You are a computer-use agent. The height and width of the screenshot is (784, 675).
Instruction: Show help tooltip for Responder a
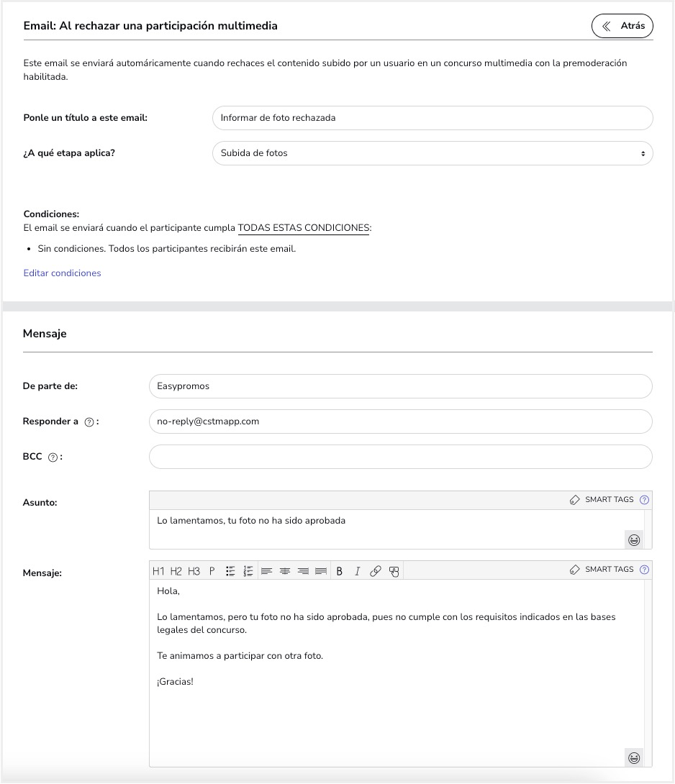point(89,422)
